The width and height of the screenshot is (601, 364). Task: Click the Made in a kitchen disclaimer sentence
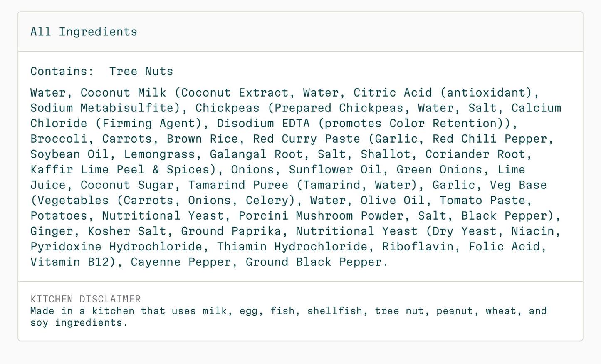click(x=289, y=317)
